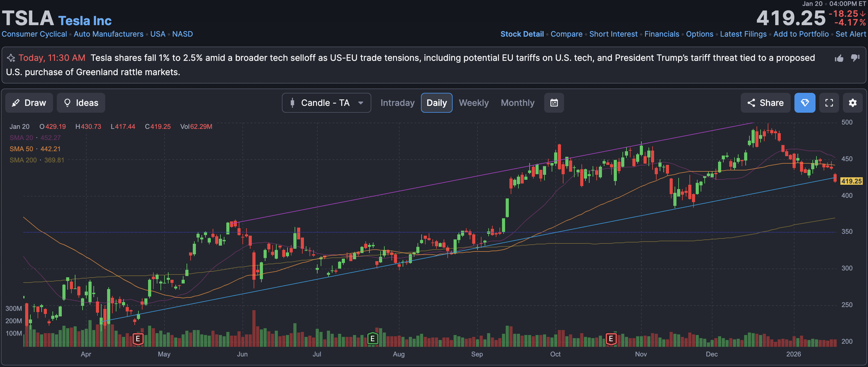Open Short Interest link
Screen dimensions: 868x367
(613, 34)
